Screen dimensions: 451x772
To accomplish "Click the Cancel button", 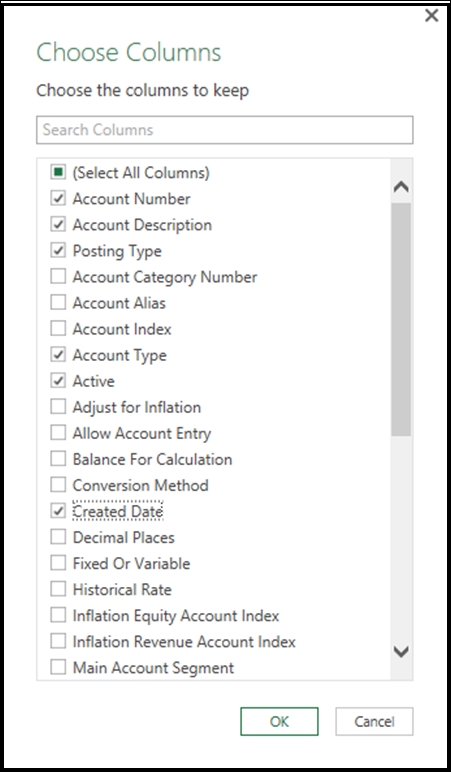I will (374, 722).
